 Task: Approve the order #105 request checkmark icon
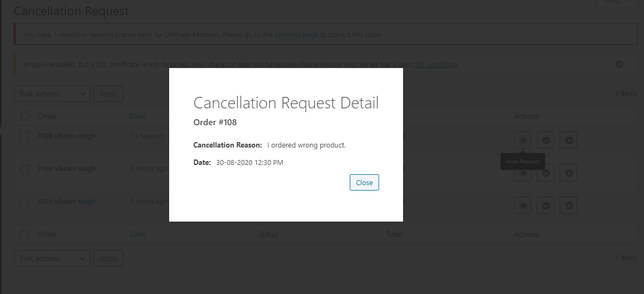click(x=546, y=205)
